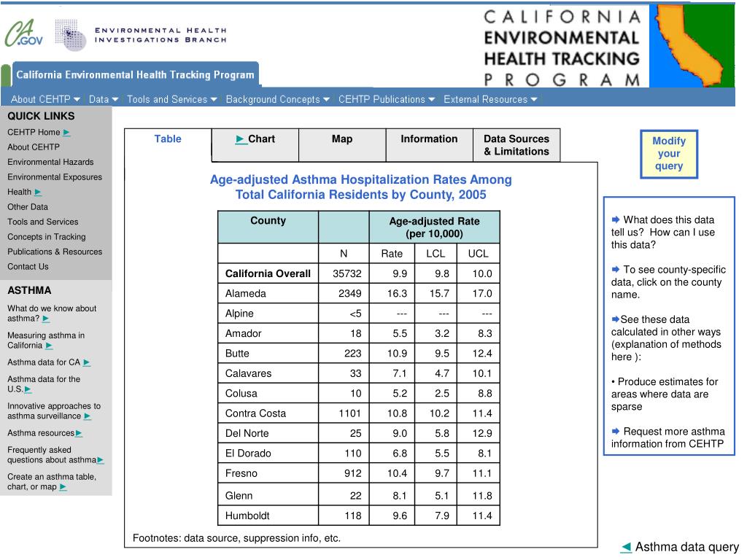Open the External Resources dropdown
This screenshot has width=747, height=560.
[x=491, y=99]
